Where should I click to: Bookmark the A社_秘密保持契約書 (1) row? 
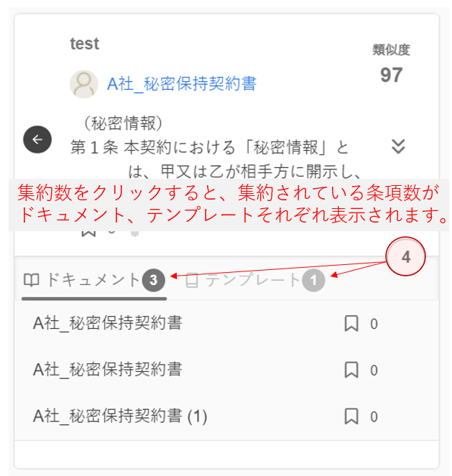click(351, 416)
